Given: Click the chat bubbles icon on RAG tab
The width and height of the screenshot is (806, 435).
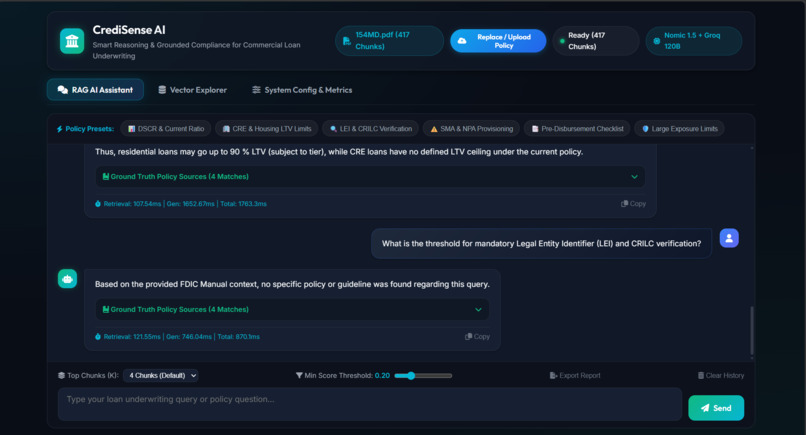Looking at the screenshot, I should (63, 90).
